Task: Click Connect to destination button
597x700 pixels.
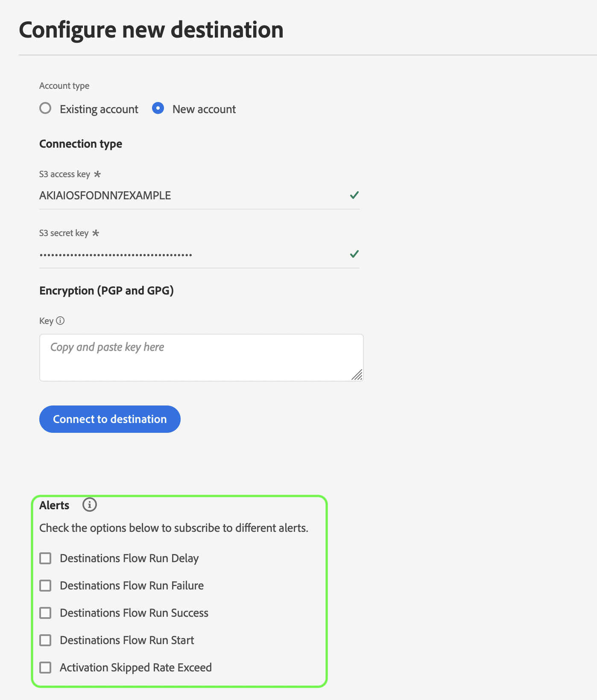Action: click(110, 419)
